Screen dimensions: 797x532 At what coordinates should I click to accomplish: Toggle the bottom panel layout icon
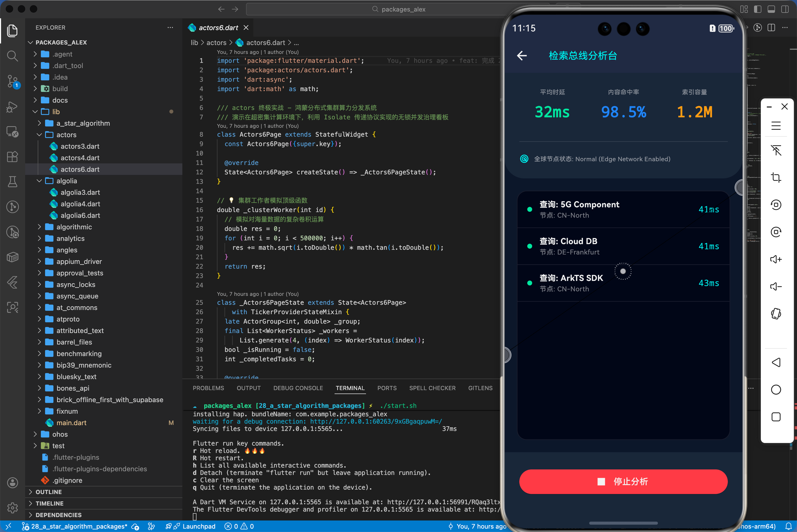click(x=771, y=9)
